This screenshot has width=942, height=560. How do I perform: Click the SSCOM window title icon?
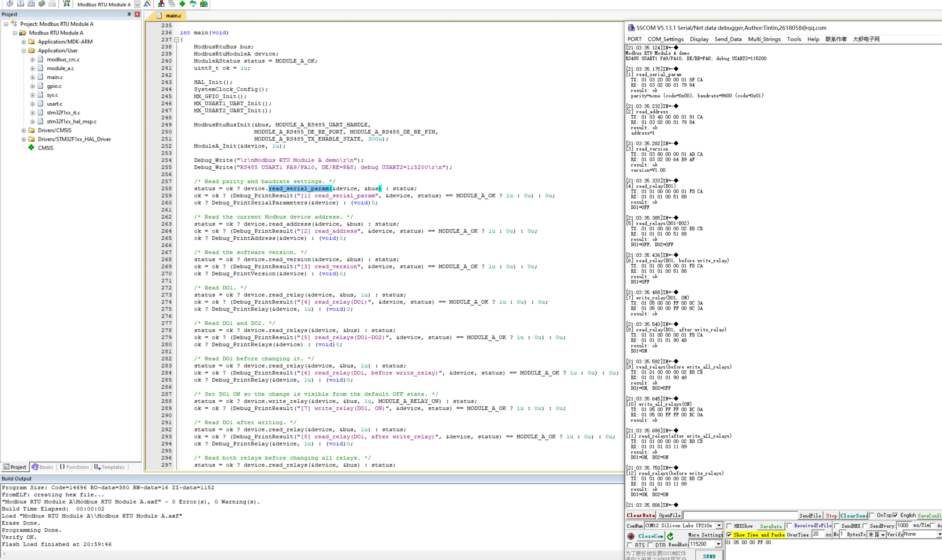pos(631,27)
